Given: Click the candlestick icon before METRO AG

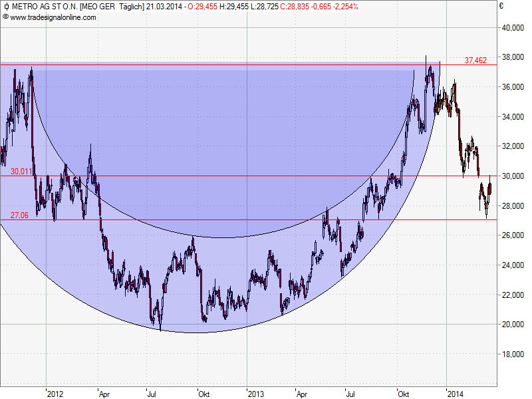Looking at the screenshot, I should click(x=5, y=7).
